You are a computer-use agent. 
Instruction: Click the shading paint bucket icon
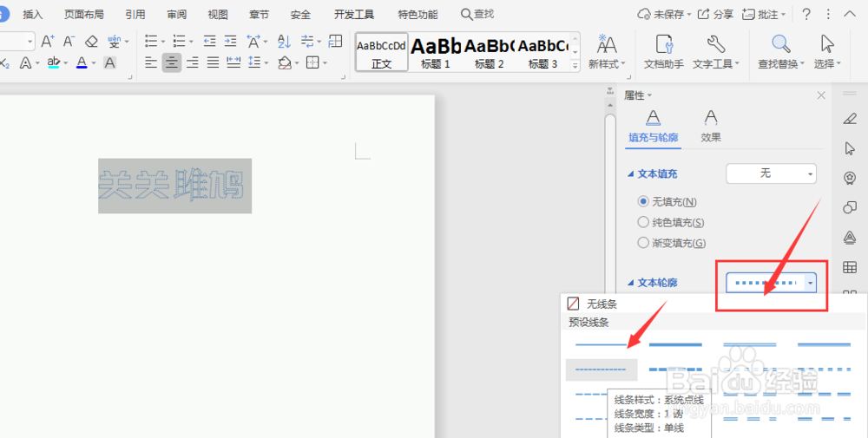(x=285, y=63)
